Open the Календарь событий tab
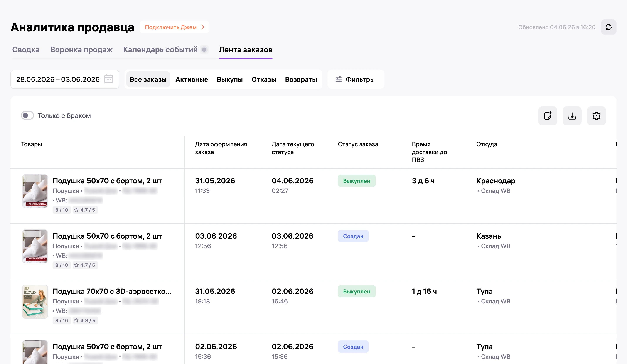Viewport: 627px width, 364px height. 160,49
